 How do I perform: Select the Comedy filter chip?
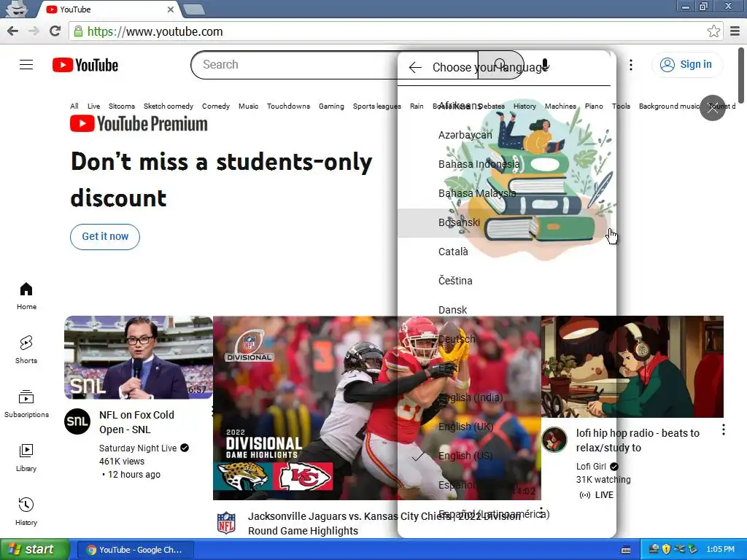tap(216, 106)
